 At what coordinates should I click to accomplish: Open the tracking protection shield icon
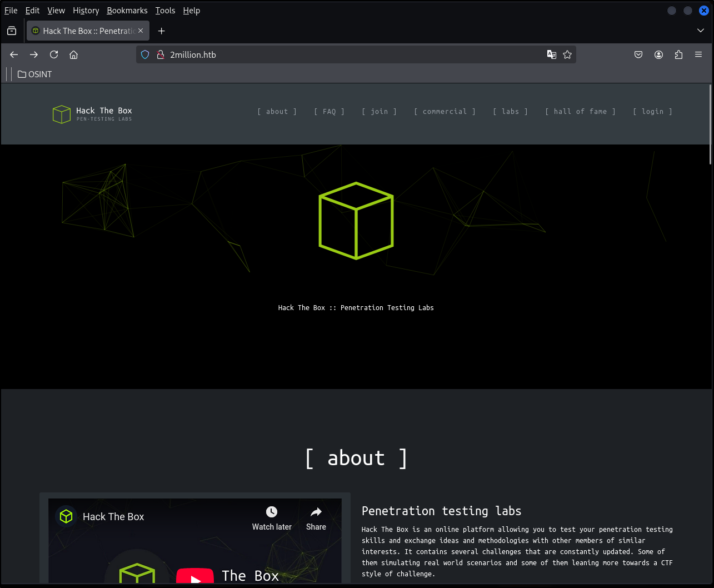145,54
